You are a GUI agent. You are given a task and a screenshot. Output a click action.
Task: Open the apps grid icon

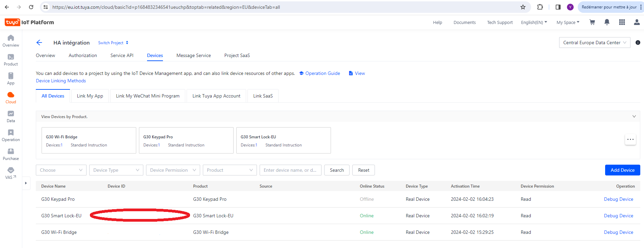[x=622, y=22]
